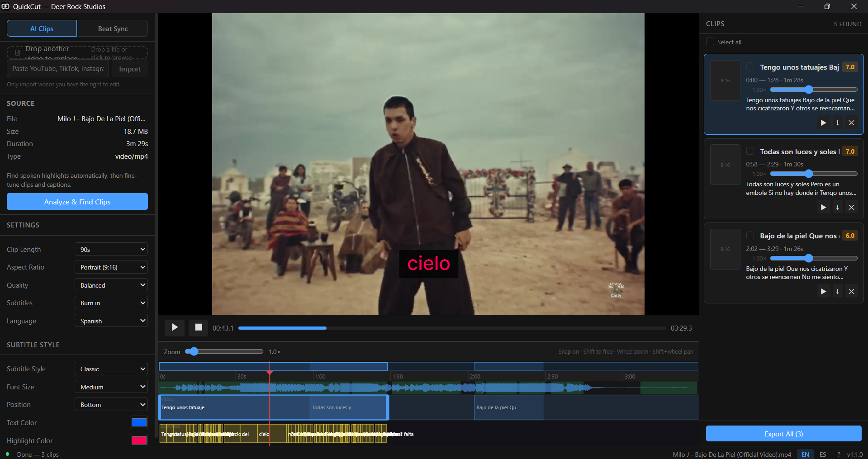Screen dimensions: 868x459
Task: Open the Aspect Ratio dropdown
Action: pyautogui.click(x=111, y=267)
